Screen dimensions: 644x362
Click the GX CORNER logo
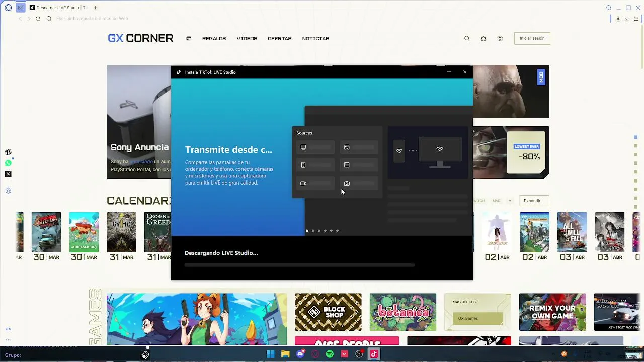point(140,38)
